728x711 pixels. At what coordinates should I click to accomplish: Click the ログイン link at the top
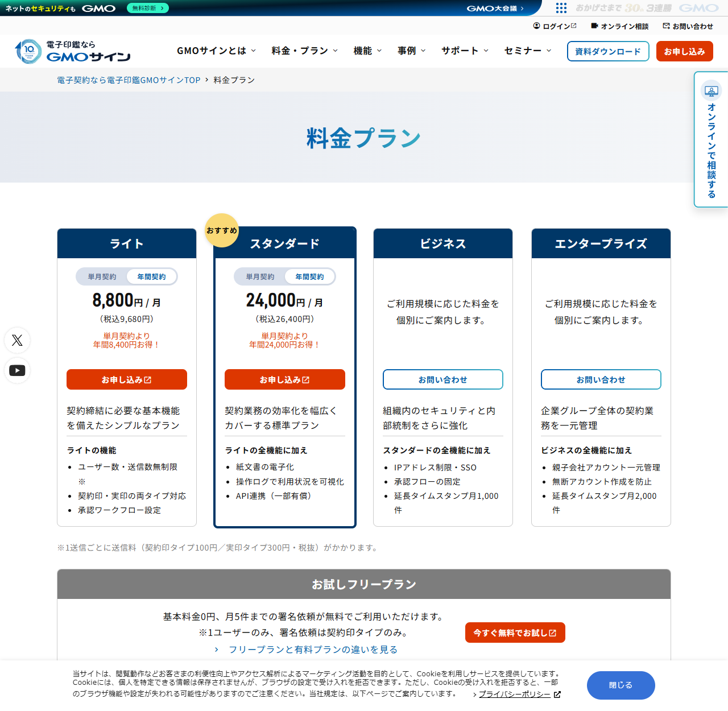coord(555,26)
